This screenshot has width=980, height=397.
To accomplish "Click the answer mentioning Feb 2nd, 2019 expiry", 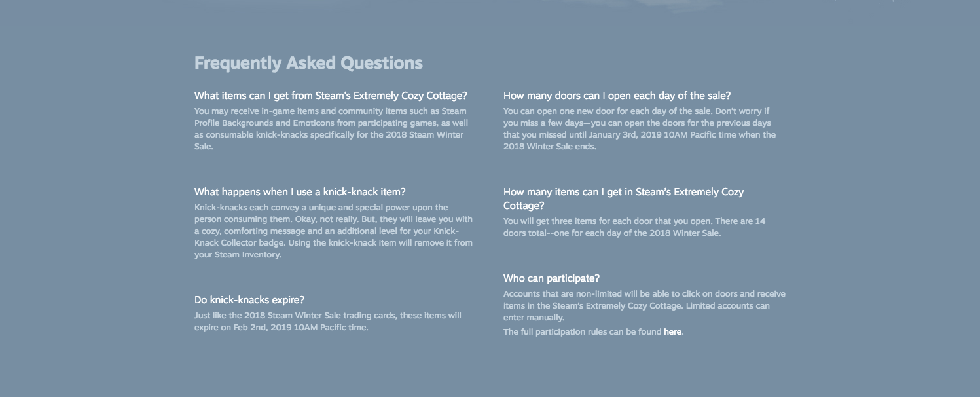I will point(328,322).
